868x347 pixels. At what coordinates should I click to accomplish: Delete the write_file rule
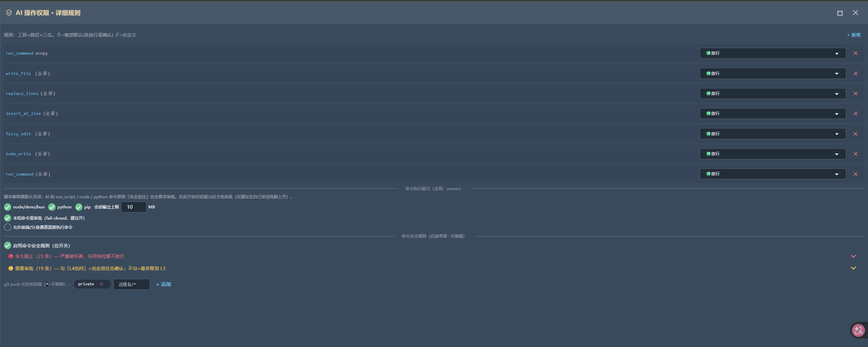click(x=855, y=74)
